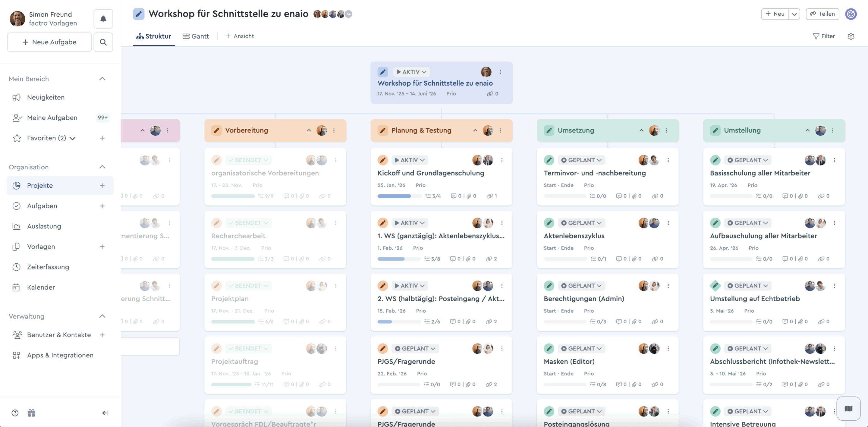Viewport: 868px width, 427px height.
Task: Collapse the Mein Bereich sidebar section
Action: pos(102,79)
